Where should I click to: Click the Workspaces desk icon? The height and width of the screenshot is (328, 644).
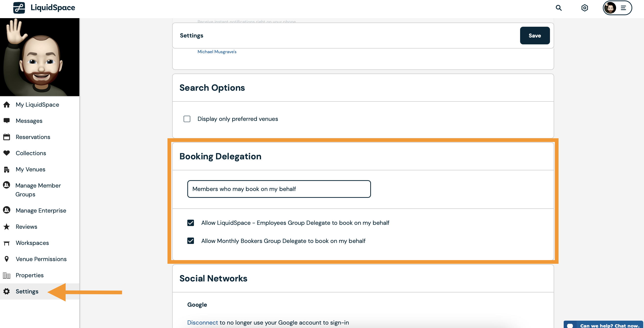[7, 243]
